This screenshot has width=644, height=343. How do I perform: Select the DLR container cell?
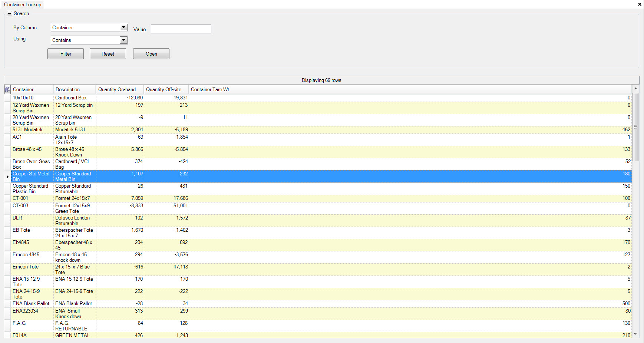(32, 221)
